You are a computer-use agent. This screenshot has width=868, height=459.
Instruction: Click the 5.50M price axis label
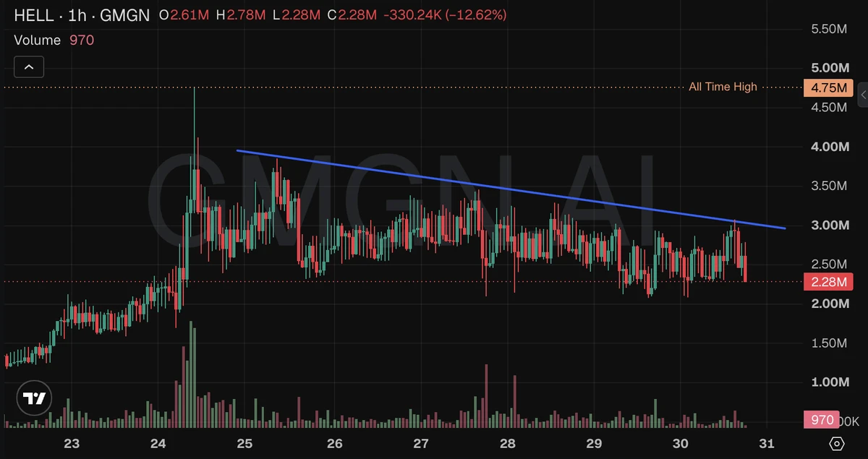click(x=829, y=29)
